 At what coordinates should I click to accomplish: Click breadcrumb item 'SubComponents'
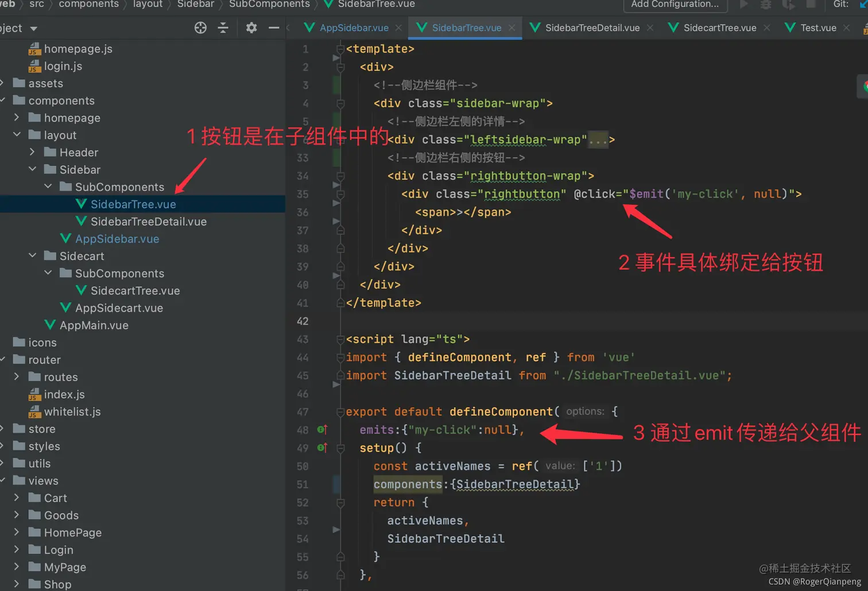point(269,5)
